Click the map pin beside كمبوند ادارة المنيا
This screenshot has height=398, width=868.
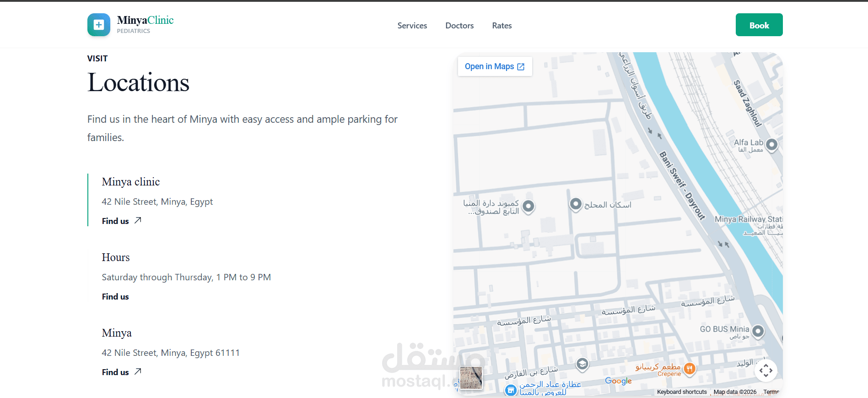coord(528,207)
